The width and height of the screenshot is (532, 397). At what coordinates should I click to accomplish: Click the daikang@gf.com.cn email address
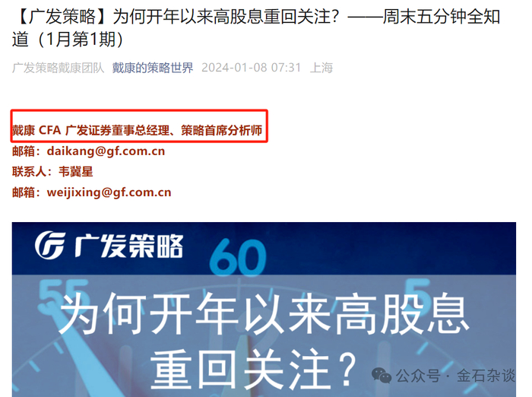click(106, 151)
